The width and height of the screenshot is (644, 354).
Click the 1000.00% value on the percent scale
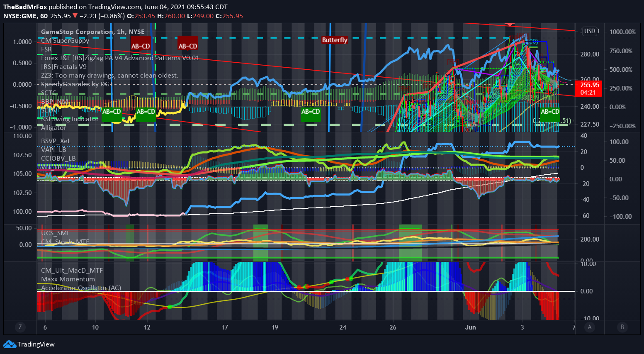coord(622,32)
